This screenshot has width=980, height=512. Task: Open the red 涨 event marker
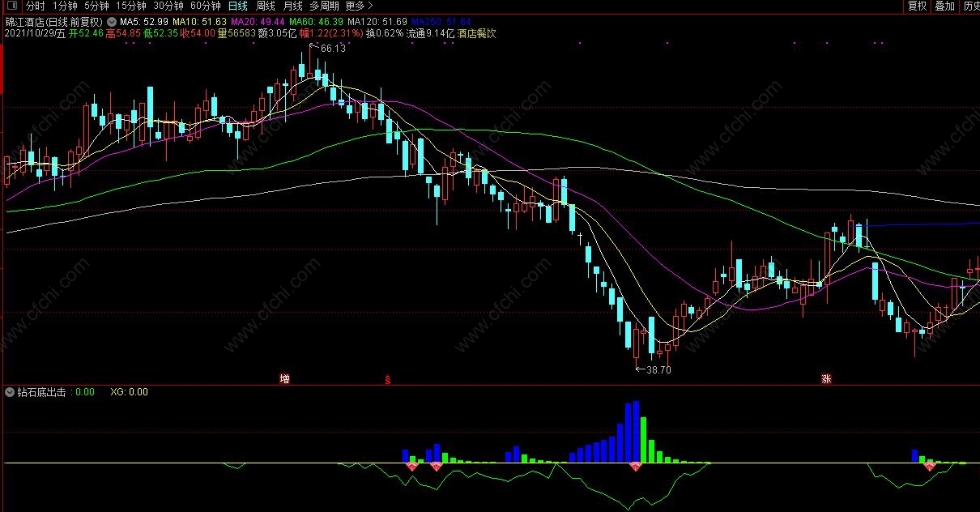827,378
